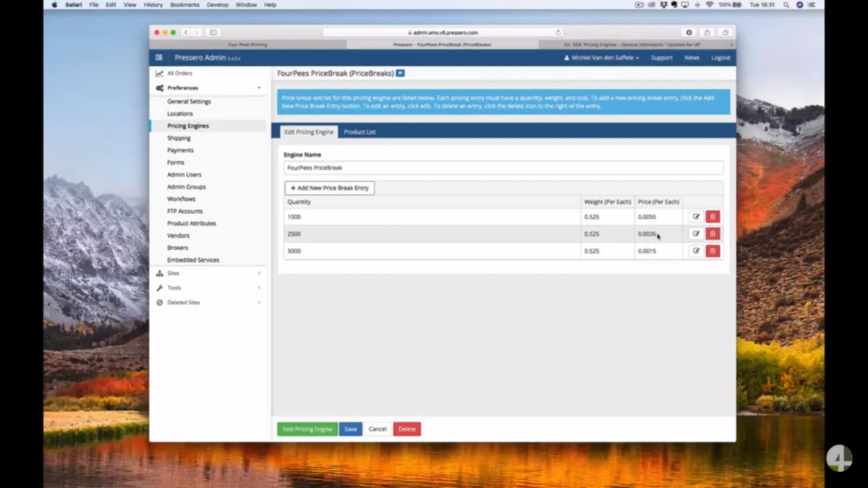Delete the 1000 quantity price break entry
Viewport: 868px width, 488px height.
pyautogui.click(x=712, y=217)
